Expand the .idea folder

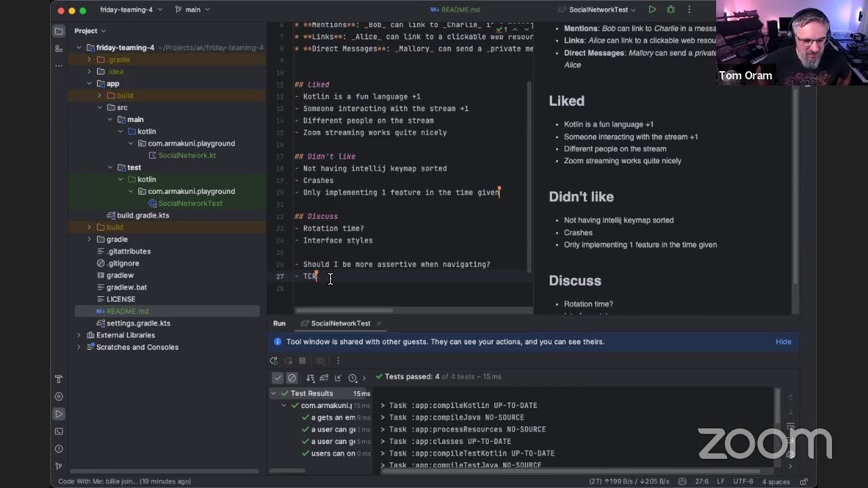point(90,71)
